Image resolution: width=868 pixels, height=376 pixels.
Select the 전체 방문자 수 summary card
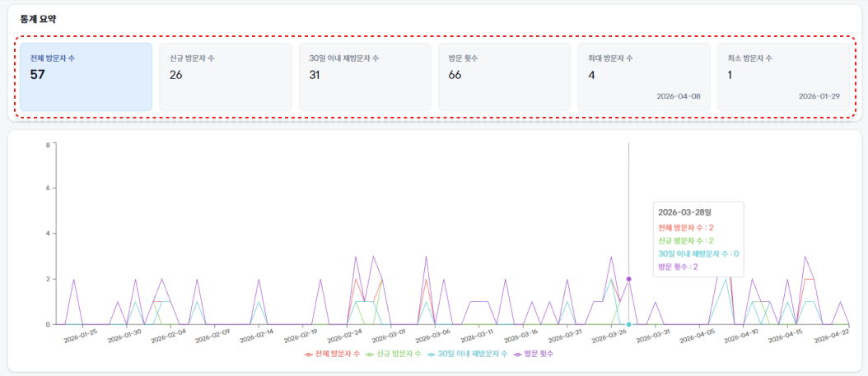(86, 77)
